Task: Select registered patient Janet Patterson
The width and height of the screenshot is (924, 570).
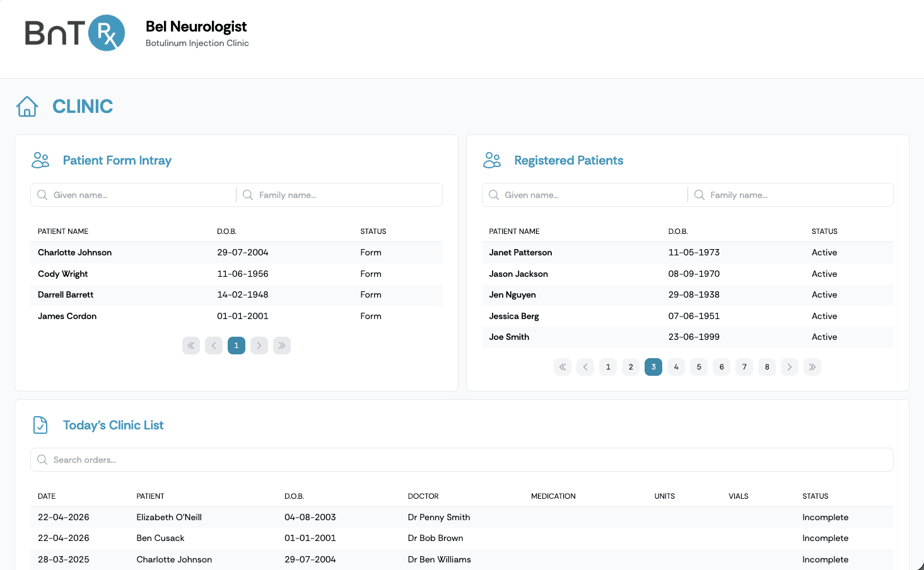Action: tap(687, 252)
